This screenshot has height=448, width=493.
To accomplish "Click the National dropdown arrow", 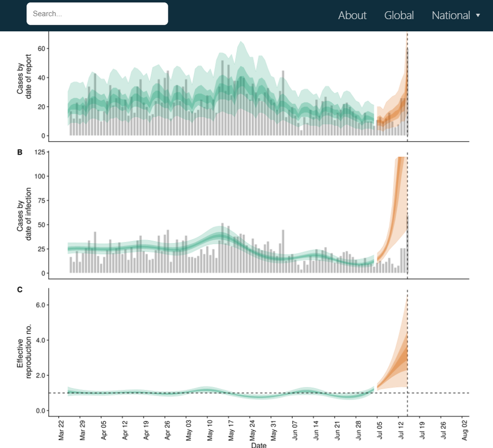I will coord(478,15).
